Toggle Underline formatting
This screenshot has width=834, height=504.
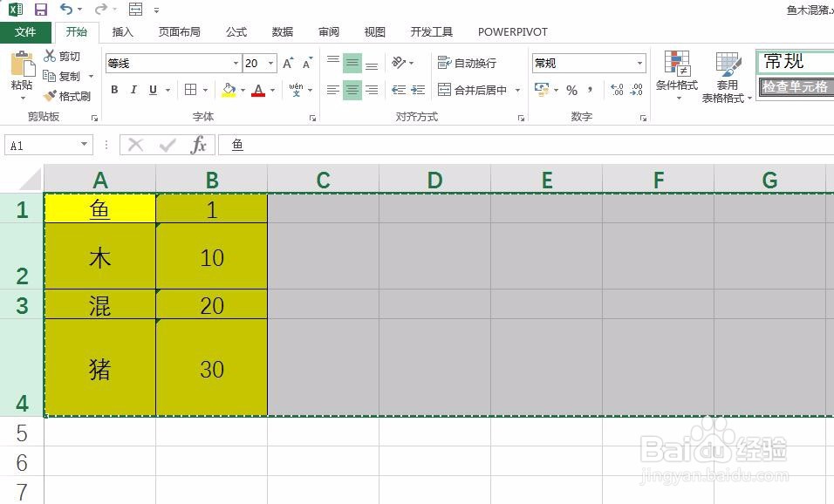coord(154,90)
